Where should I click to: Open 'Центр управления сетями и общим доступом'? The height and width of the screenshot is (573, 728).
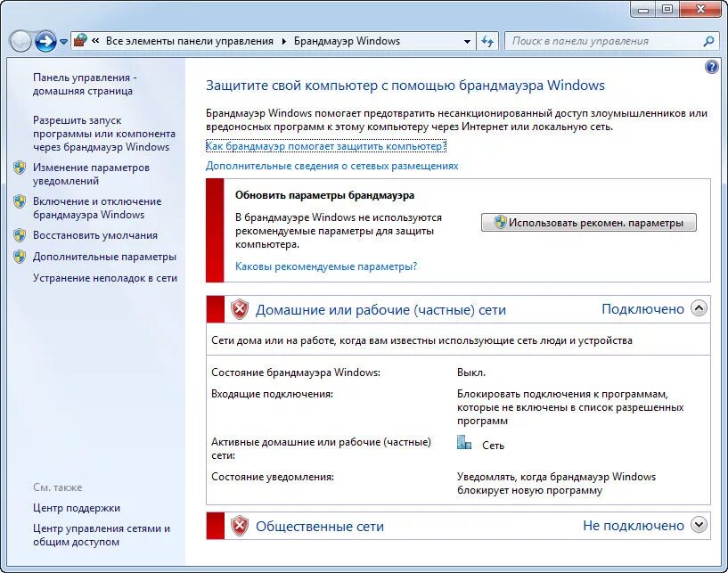point(102,535)
